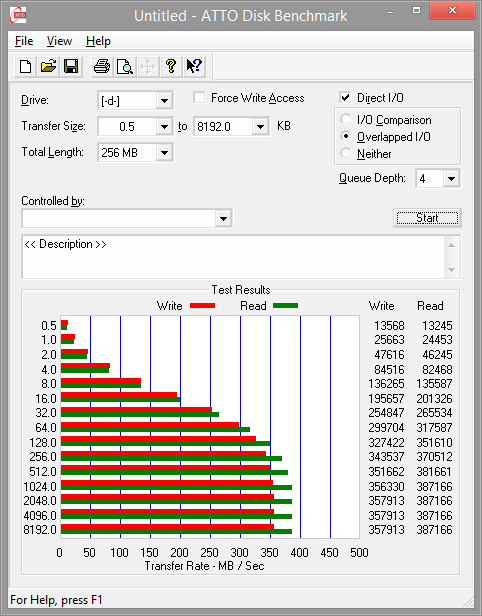Open the Help menu
This screenshot has width=482, height=616.
coord(98,41)
